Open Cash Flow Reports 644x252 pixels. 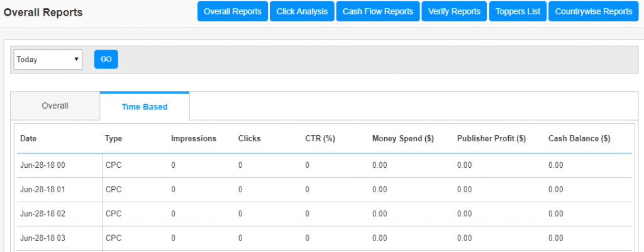378,11
